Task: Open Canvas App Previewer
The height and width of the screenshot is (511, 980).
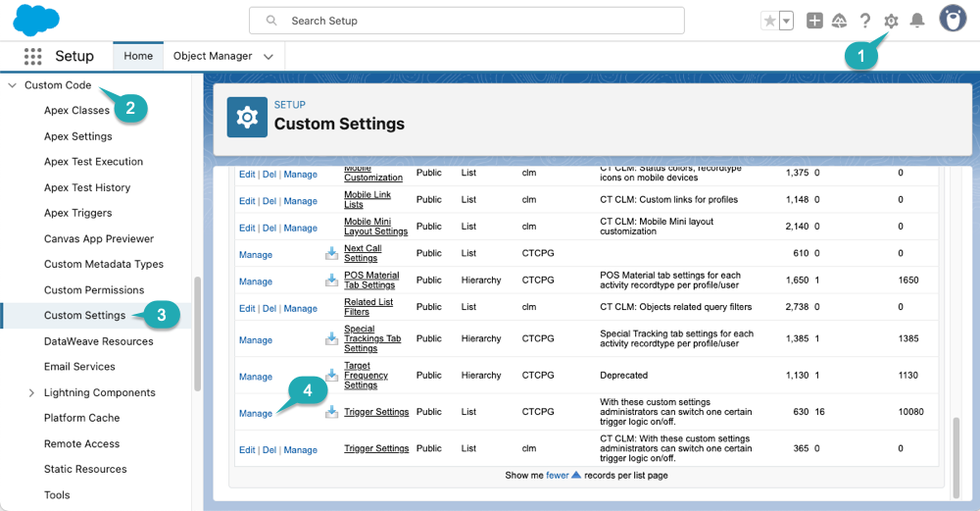Action: [99, 239]
